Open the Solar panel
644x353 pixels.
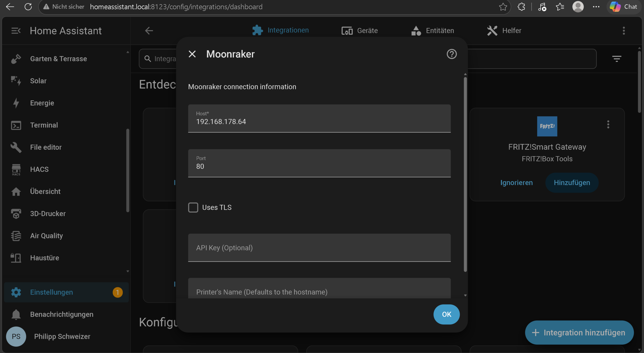click(x=66, y=81)
